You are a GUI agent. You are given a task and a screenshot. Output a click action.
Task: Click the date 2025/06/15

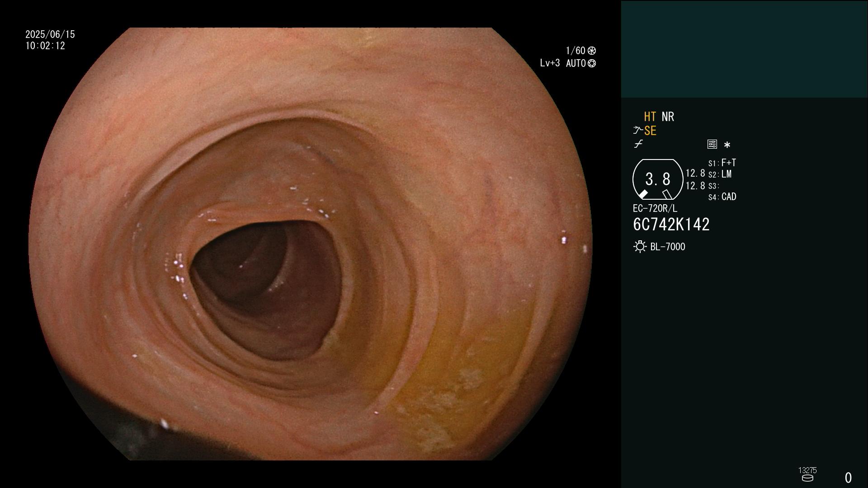coord(50,34)
